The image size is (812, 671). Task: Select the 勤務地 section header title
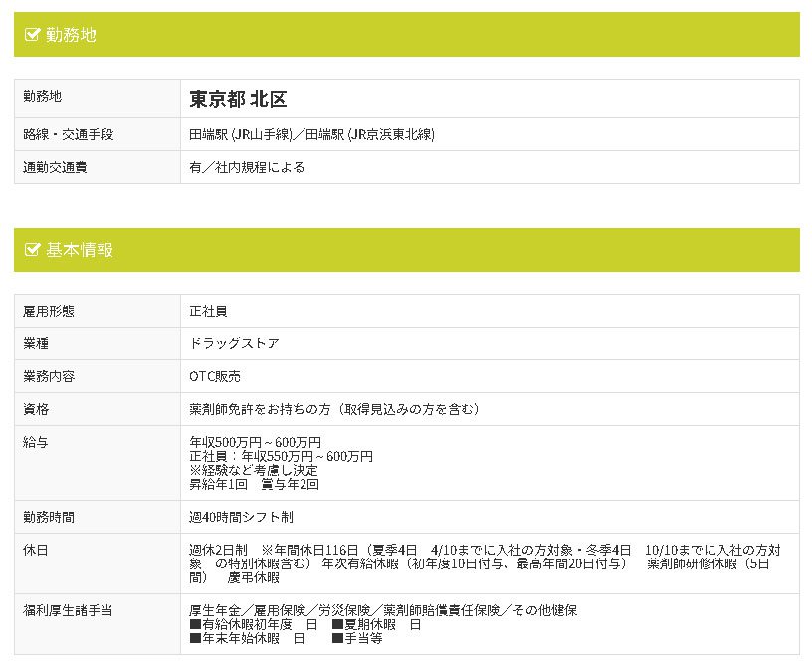tap(71, 35)
